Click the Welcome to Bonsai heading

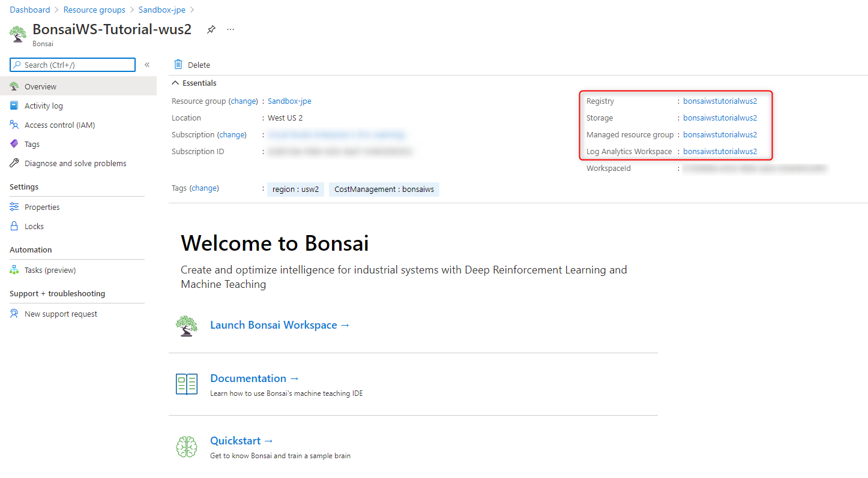coord(275,243)
